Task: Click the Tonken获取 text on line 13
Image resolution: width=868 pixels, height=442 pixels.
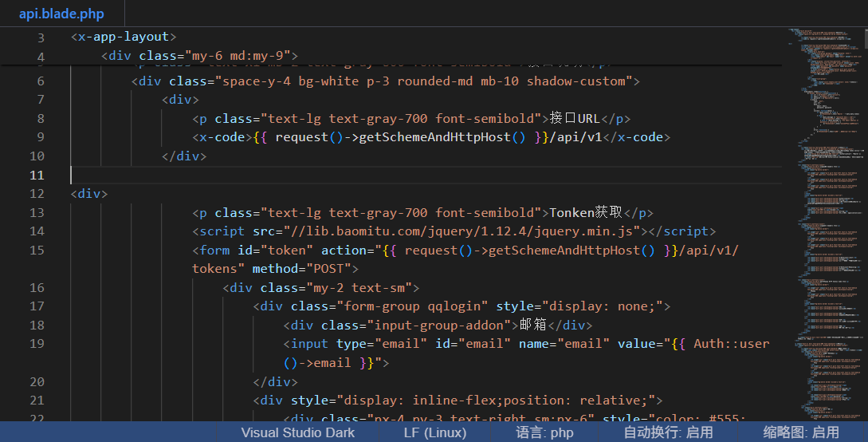Action: coord(587,212)
